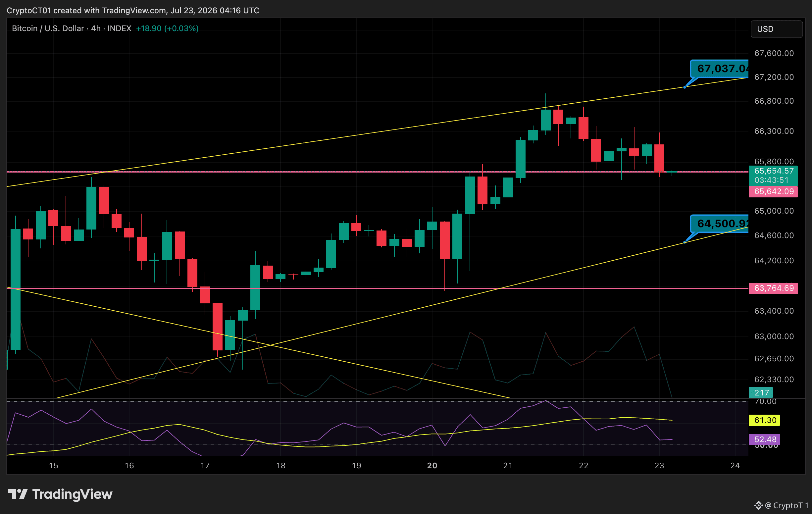
Task: Click date 17 on the time axis
Action: tap(205, 466)
